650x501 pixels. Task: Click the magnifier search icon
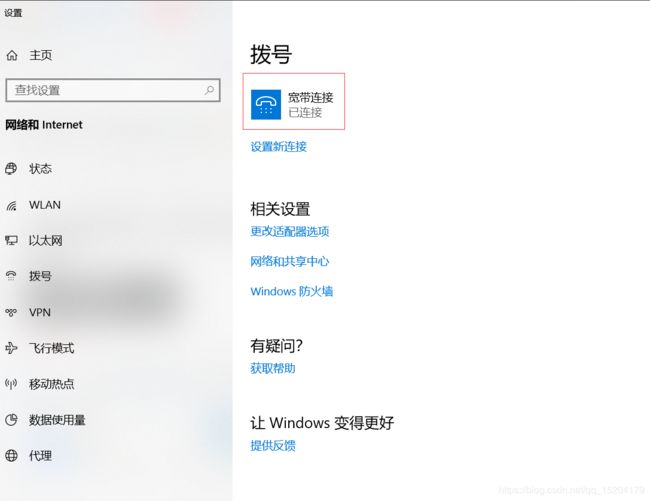click(210, 90)
